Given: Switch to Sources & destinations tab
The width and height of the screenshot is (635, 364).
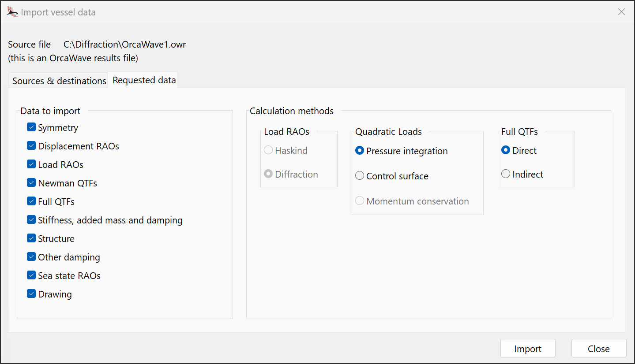Looking at the screenshot, I should [59, 81].
